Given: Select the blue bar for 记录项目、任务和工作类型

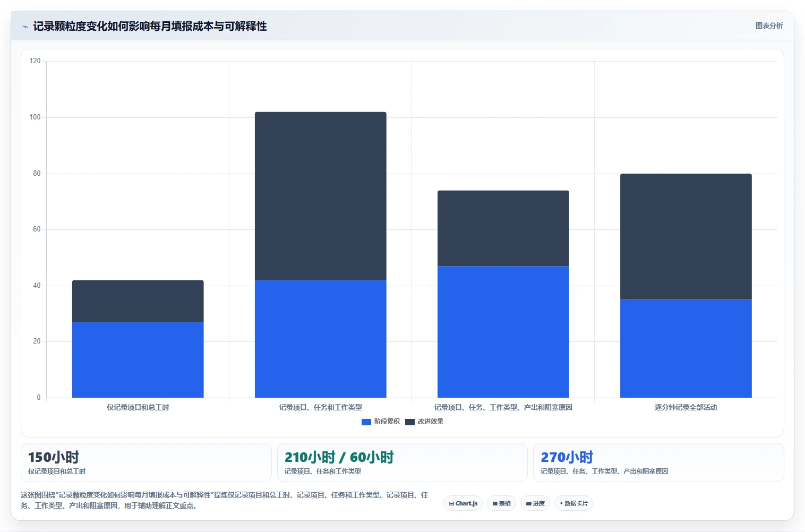Looking at the screenshot, I should [x=321, y=339].
